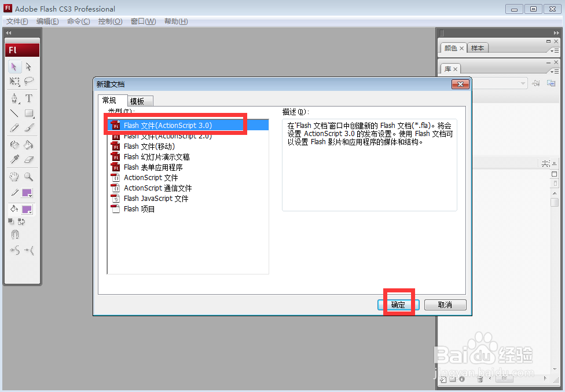Select Flash 文件(ActionScript 3.0)

[188, 126]
